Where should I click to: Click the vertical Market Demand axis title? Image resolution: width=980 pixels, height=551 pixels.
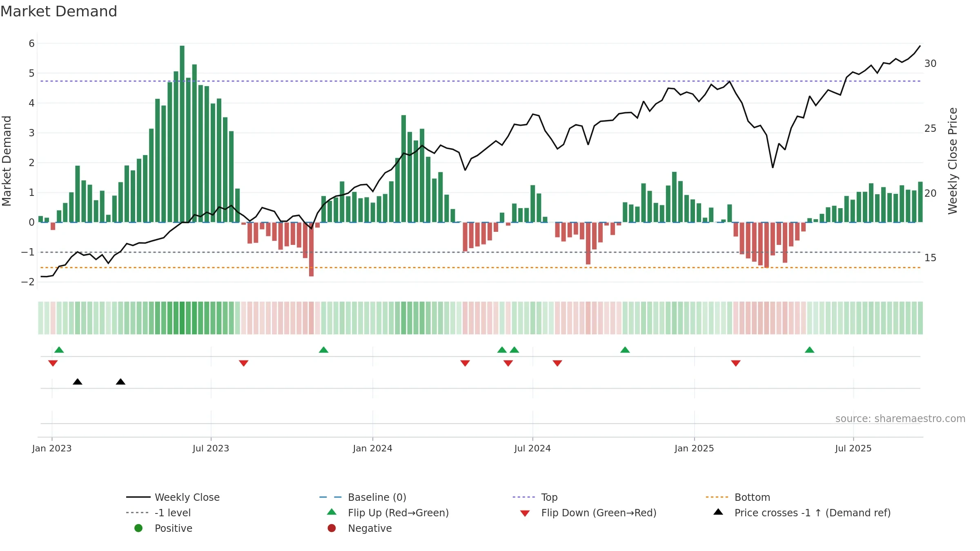click(7, 161)
